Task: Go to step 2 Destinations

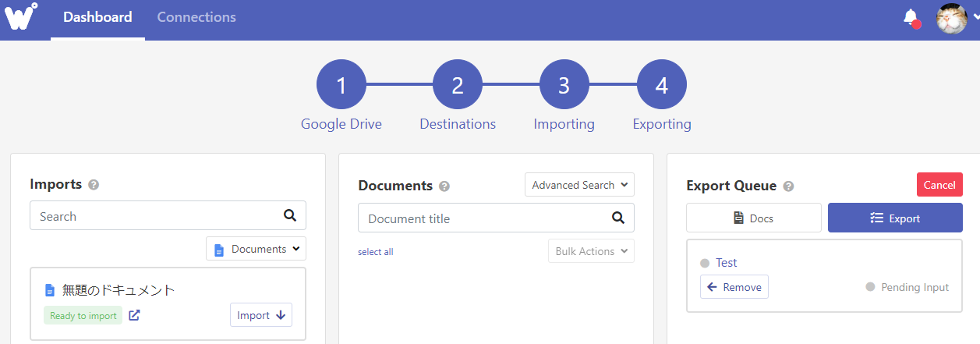Action: pos(458,86)
